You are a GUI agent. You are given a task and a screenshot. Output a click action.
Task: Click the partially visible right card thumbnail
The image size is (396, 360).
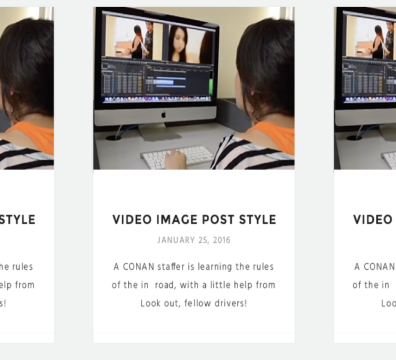365,88
